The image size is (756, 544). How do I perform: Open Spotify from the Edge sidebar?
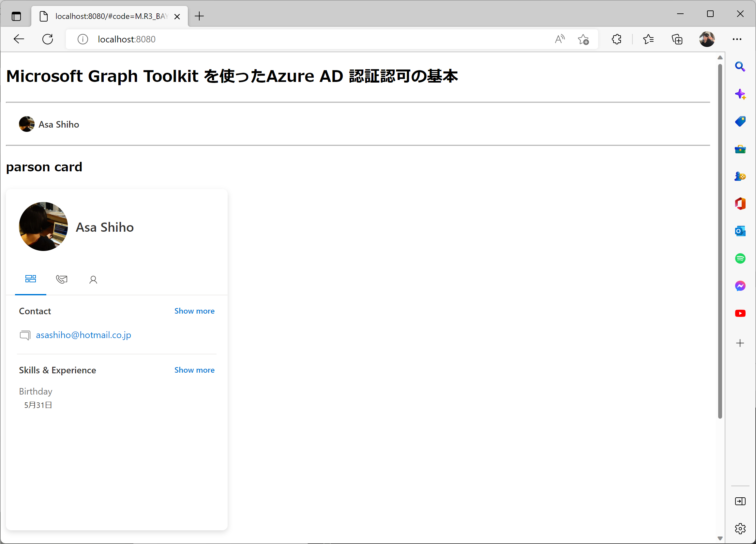[x=740, y=258]
